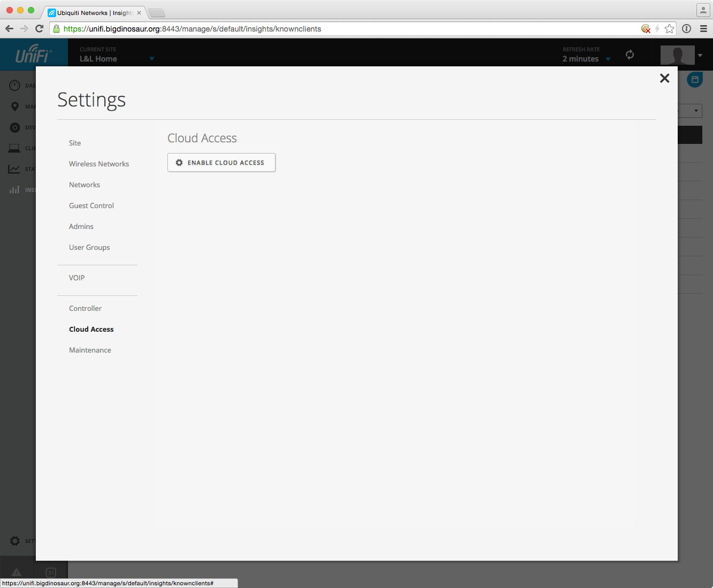This screenshot has height=588, width=713.
Task: Open the Chrome hamburger menu
Action: pyautogui.click(x=703, y=29)
